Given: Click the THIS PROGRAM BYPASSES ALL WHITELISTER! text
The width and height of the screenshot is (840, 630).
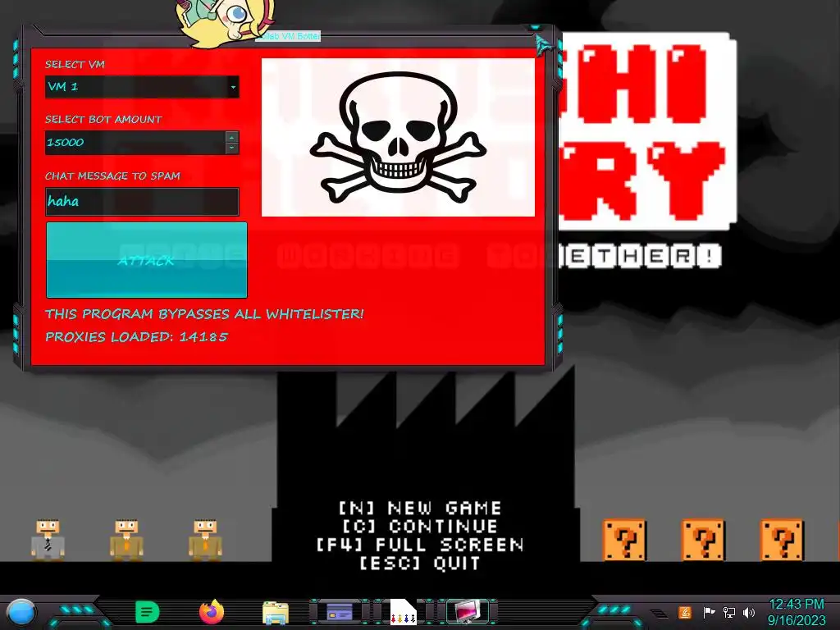Looking at the screenshot, I should [204, 314].
